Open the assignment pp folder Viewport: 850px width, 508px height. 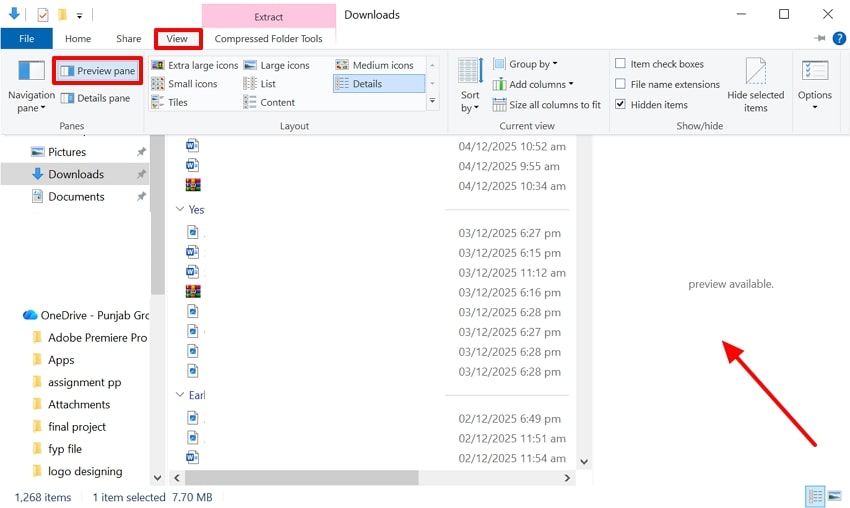pos(76,382)
